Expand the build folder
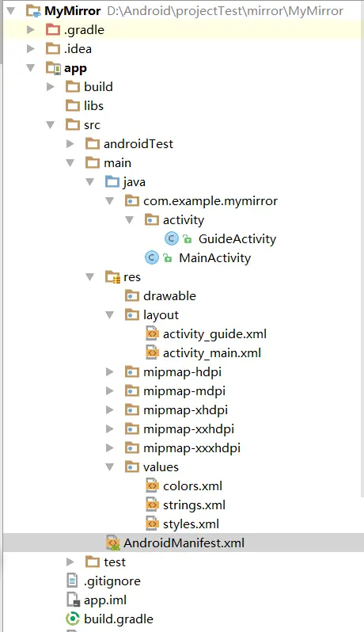The height and width of the screenshot is (632, 364). click(x=51, y=86)
